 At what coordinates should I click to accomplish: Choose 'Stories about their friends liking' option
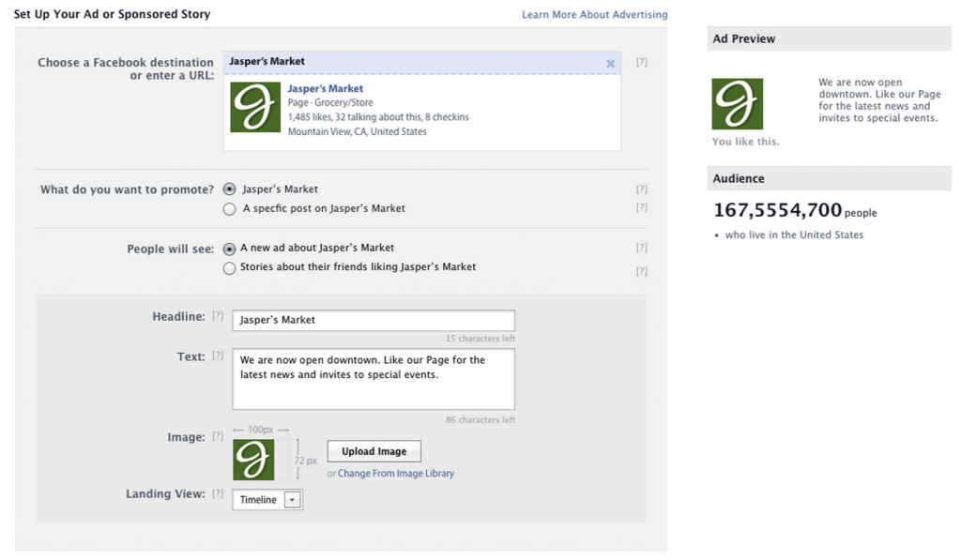click(x=229, y=268)
